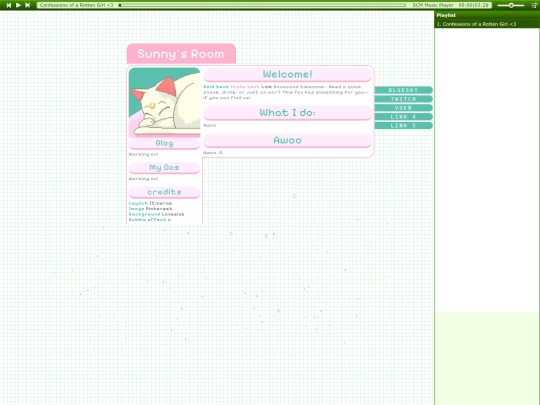
Task: Click the Blog section heading
Action: pos(164,143)
